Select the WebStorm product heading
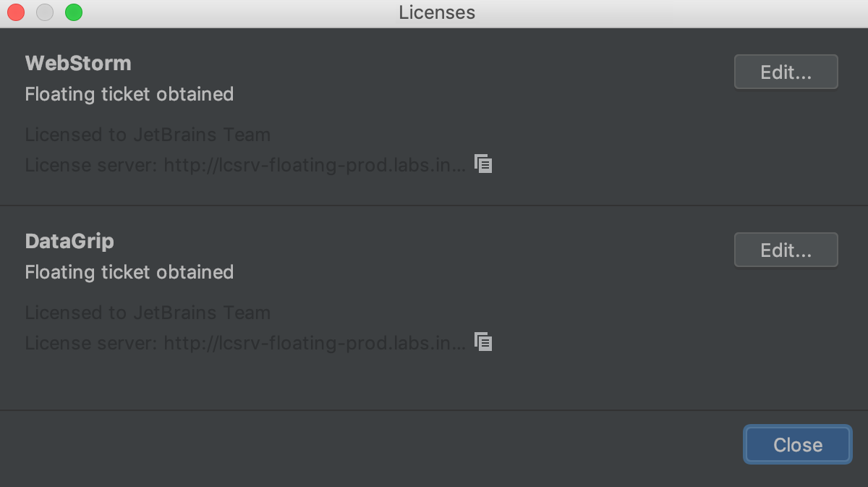Image resolution: width=868 pixels, height=487 pixels. (x=78, y=63)
